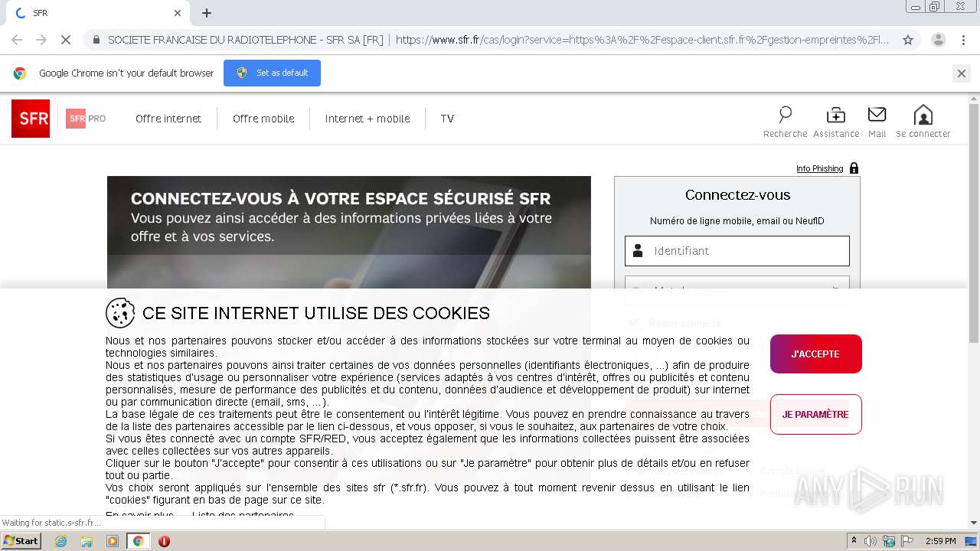980x551 pixels.
Task: Open Internet Explorer from the taskbar
Action: 60,541
